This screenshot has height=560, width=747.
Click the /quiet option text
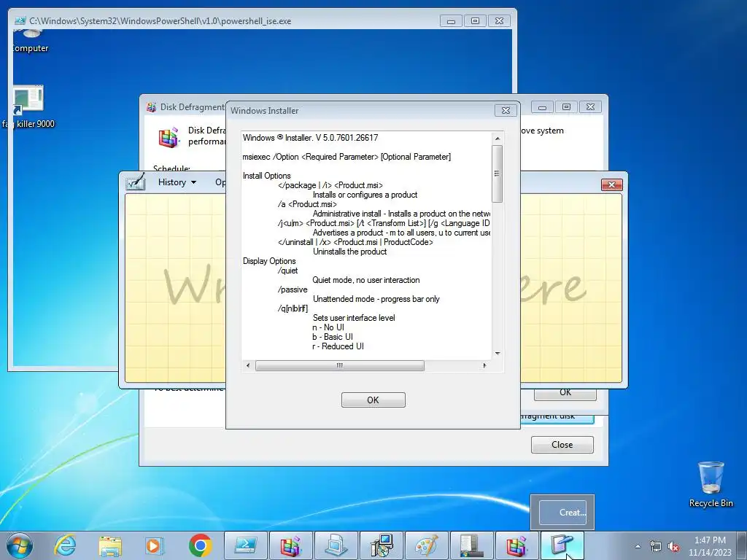click(287, 271)
